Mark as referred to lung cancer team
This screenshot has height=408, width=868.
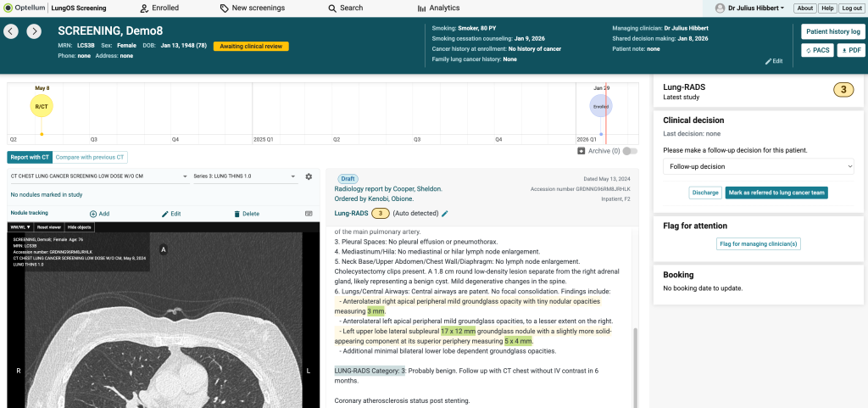[776, 193]
